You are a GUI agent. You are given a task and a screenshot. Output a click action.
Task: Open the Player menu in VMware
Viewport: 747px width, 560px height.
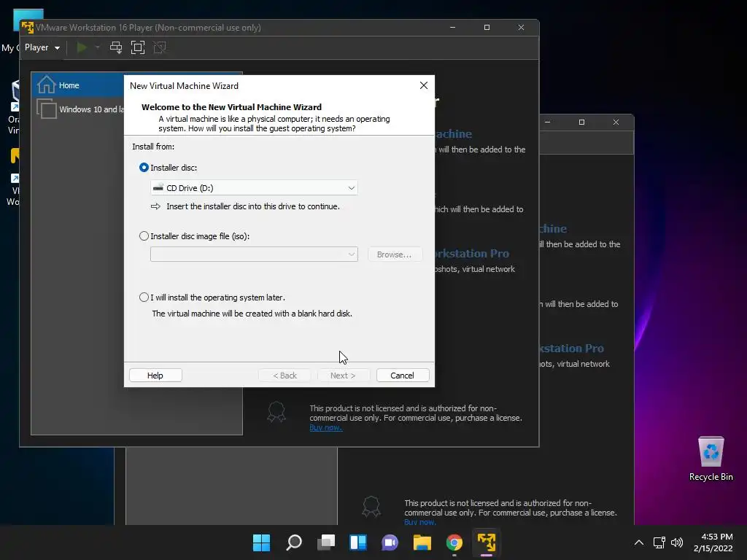42,47
